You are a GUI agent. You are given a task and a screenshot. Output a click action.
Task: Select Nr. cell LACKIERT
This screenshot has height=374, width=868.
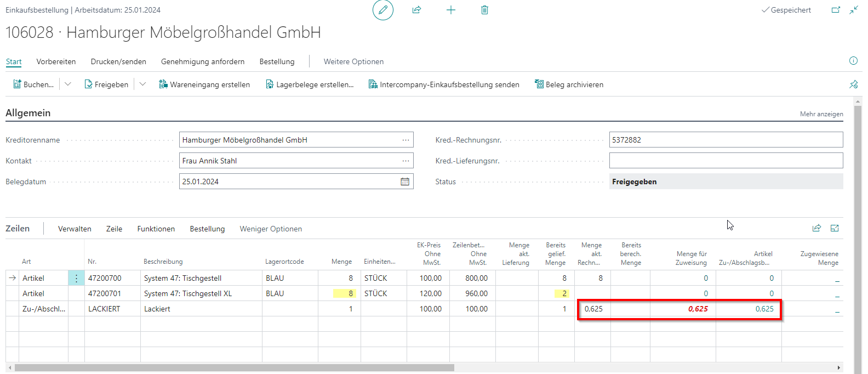(112, 309)
